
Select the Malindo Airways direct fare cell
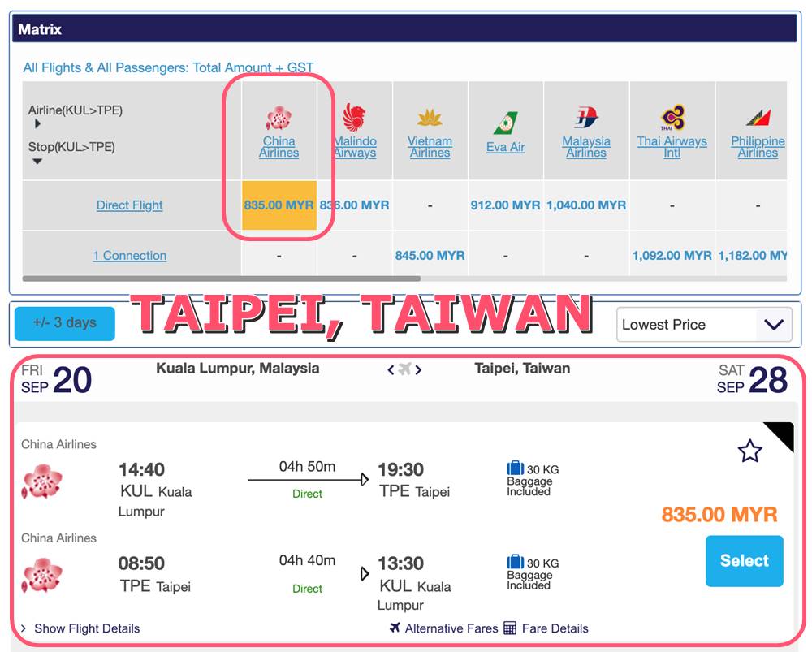(x=354, y=205)
